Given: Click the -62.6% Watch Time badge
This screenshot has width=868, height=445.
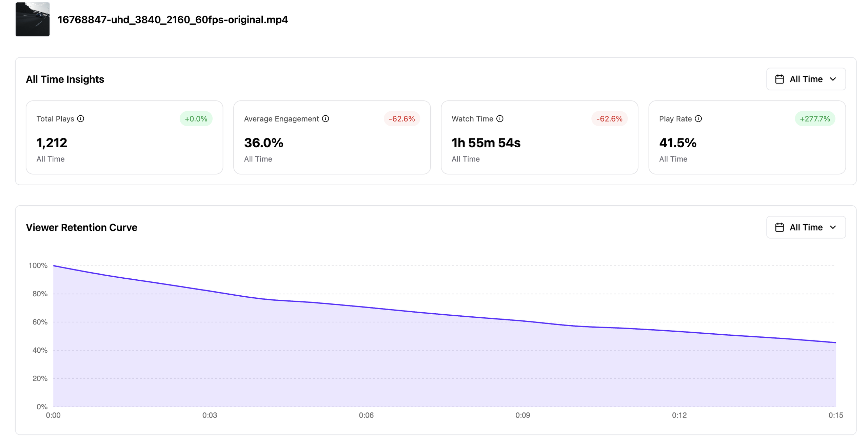Looking at the screenshot, I should 609,119.
